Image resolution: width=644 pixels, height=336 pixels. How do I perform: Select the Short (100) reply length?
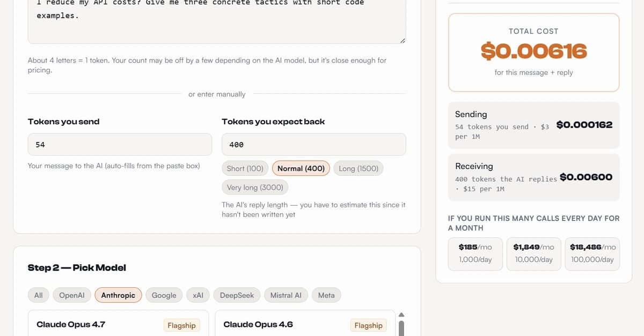(245, 168)
